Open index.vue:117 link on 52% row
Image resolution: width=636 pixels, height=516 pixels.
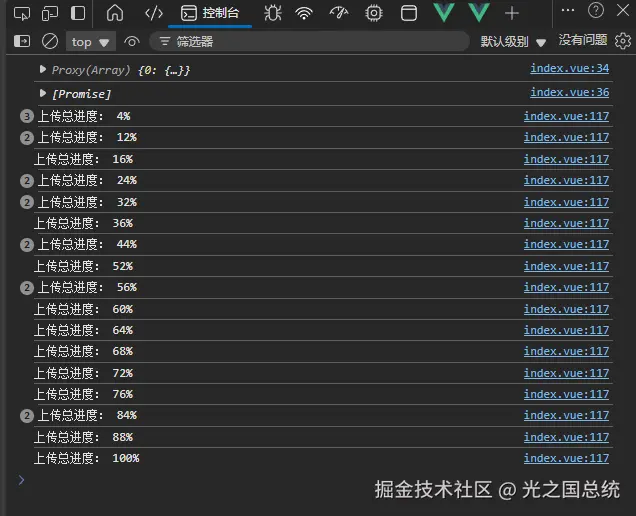pyautogui.click(x=566, y=266)
